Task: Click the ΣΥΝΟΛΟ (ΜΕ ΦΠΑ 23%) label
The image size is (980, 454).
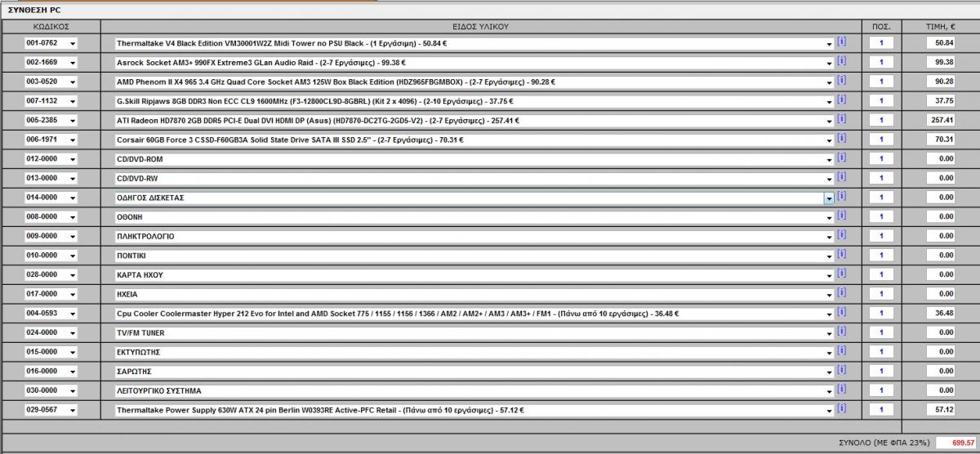Action: pos(884,443)
